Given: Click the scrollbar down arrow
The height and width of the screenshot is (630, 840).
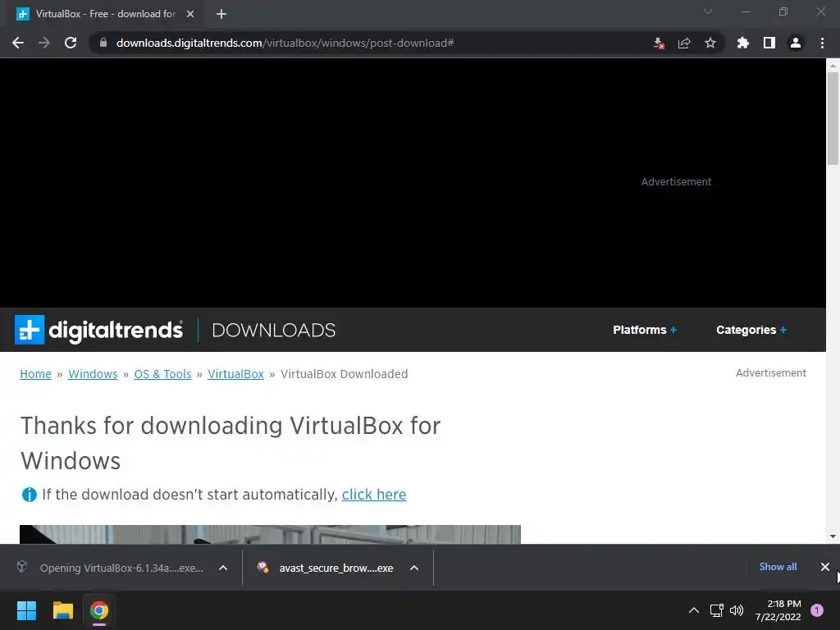Looking at the screenshot, I should click(x=833, y=536).
